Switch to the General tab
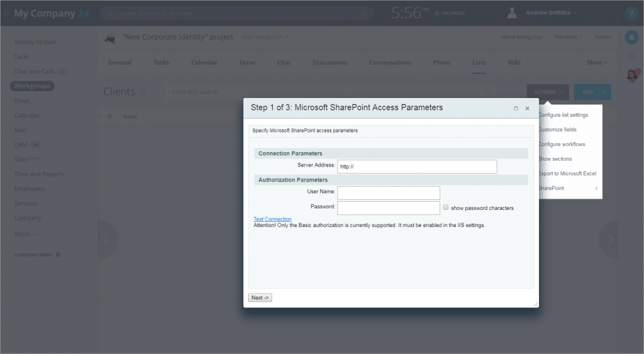The width and height of the screenshot is (644, 354). pos(120,62)
